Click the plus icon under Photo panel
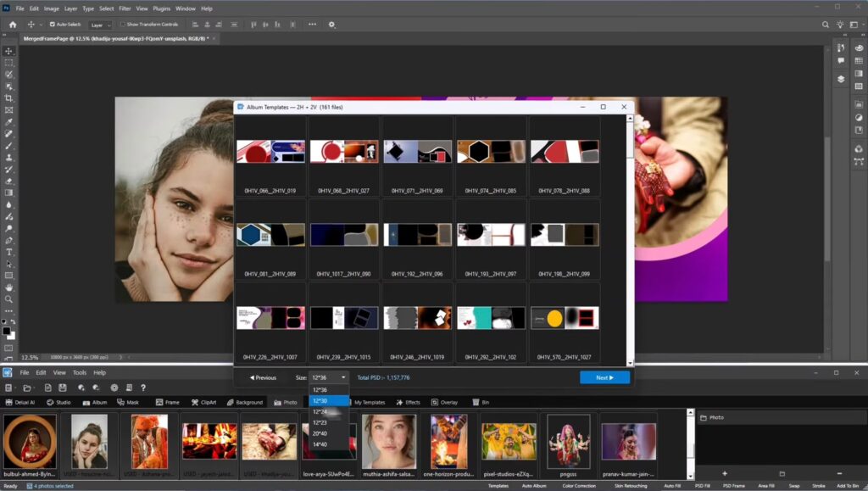Image resolution: width=868 pixels, height=491 pixels. pyautogui.click(x=724, y=473)
